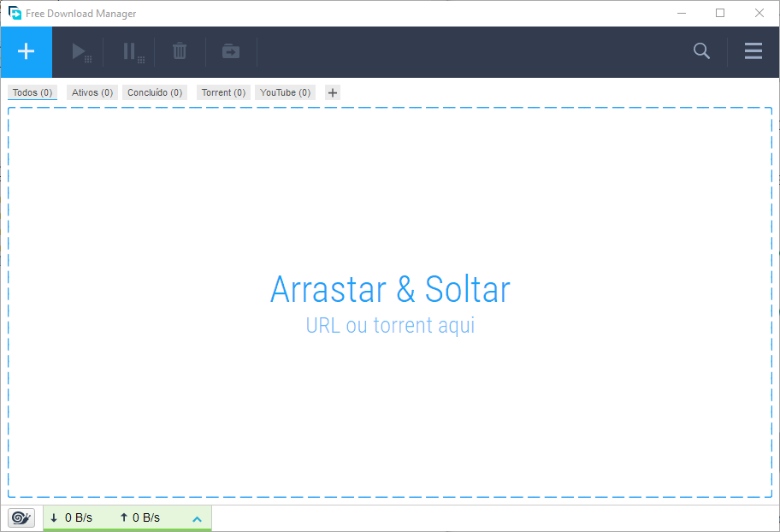Show the Torrent (0) tab
780x532 pixels.
[223, 92]
